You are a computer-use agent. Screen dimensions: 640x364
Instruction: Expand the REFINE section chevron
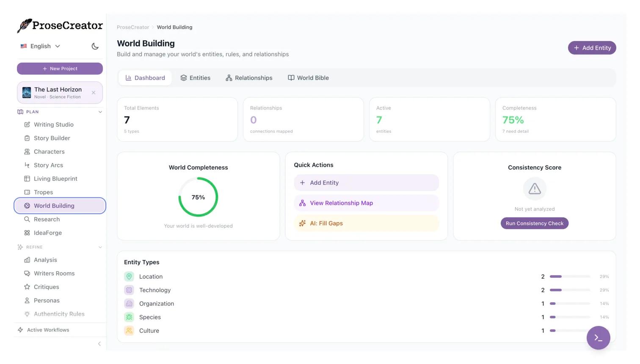[x=100, y=247]
